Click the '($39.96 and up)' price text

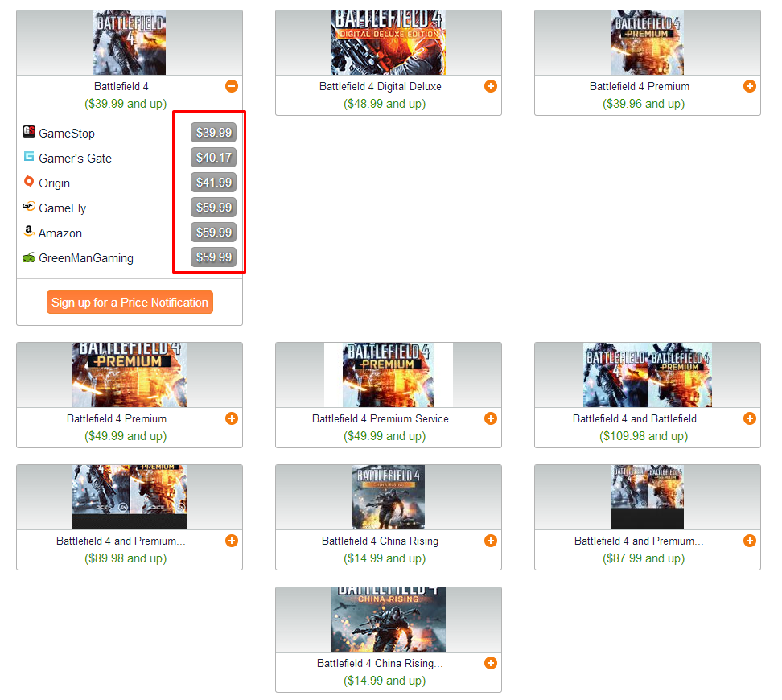point(644,104)
